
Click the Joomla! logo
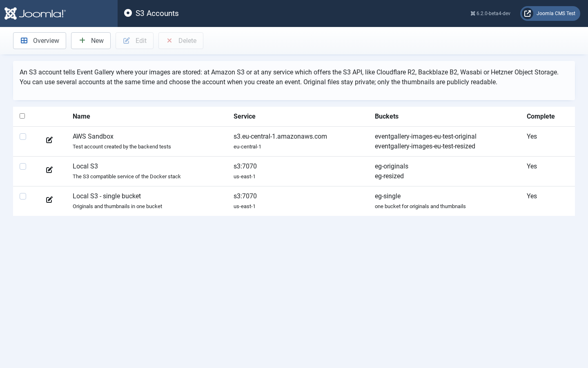pos(35,13)
